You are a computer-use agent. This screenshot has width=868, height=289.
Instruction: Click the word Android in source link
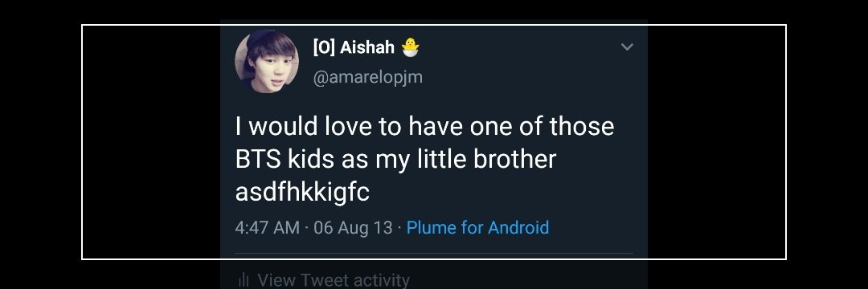518,228
